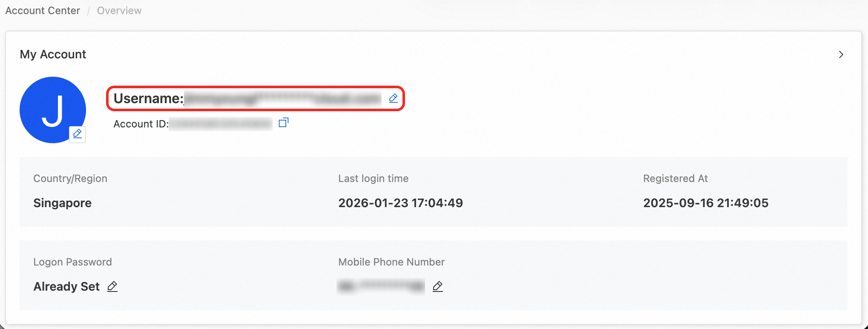868x329 pixels.
Task: Click the Mobile Phone Number label
Action: coord(391,262)
